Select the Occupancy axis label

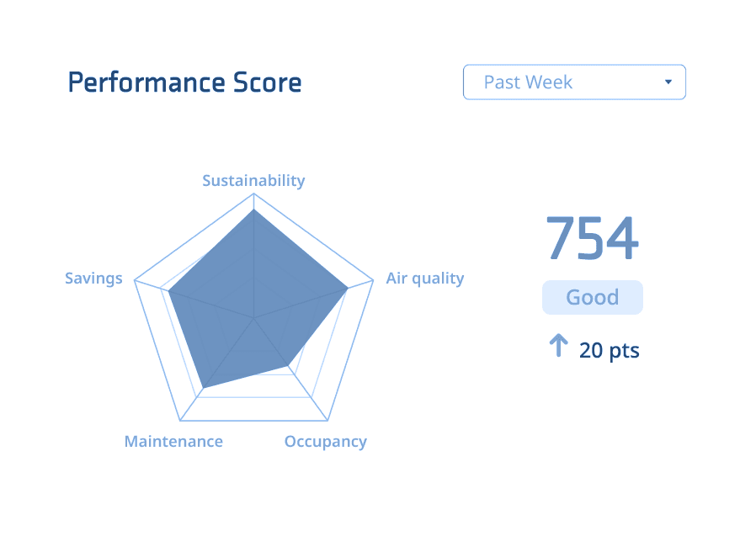coord(326,442)
